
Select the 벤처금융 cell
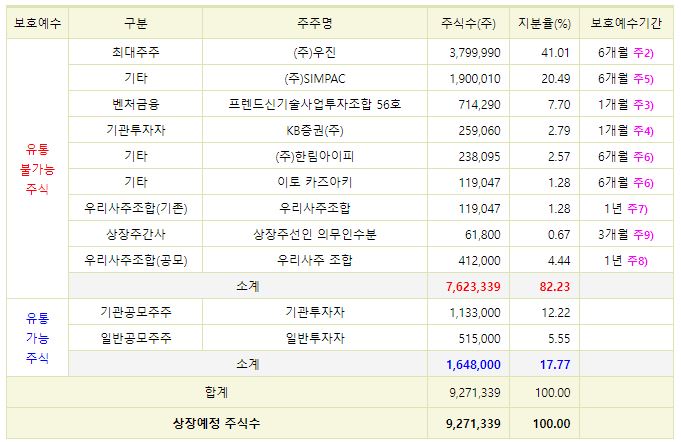pos(136,105)
